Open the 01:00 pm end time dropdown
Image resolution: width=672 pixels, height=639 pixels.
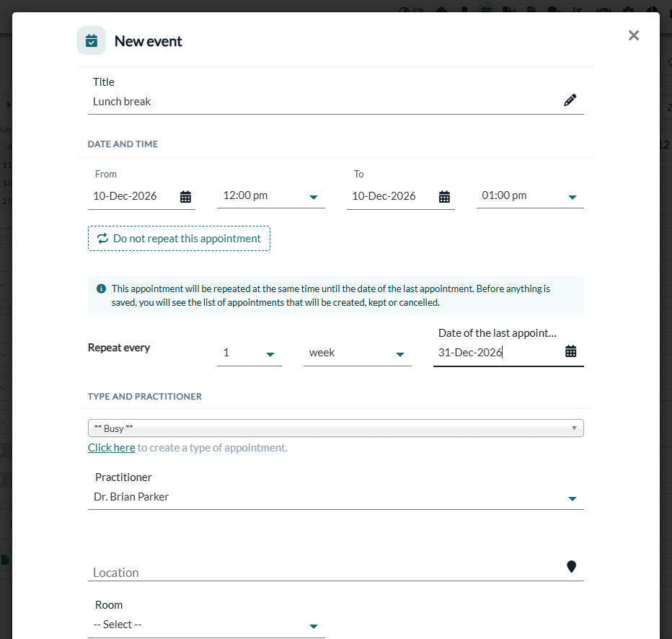tap(530, 196)
